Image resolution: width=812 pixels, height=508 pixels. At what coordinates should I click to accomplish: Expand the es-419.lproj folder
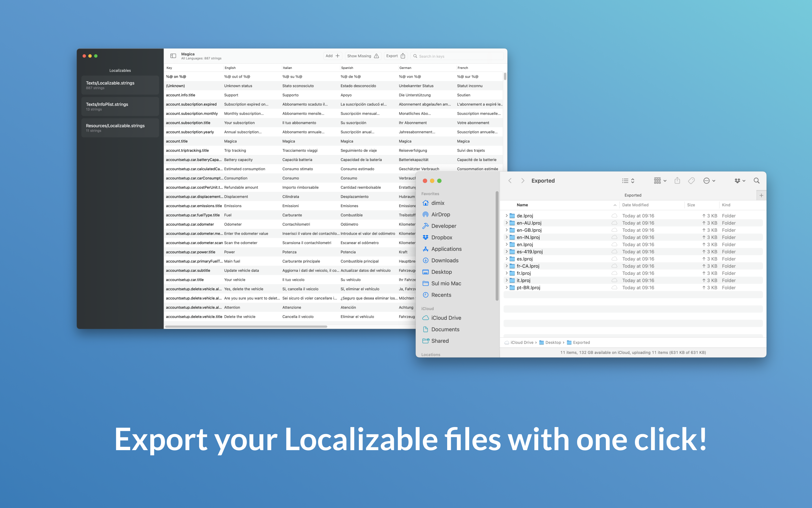coord(506,252)
